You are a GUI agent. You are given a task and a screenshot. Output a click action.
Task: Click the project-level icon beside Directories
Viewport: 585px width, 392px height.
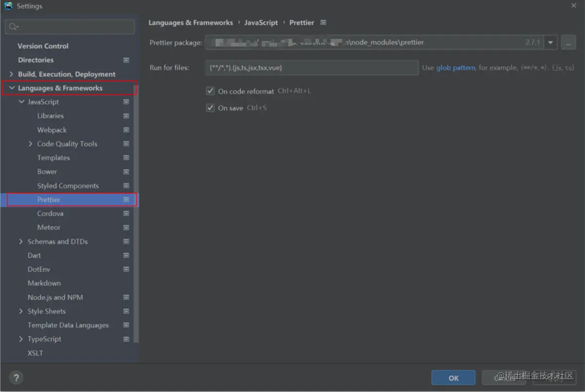126,60
